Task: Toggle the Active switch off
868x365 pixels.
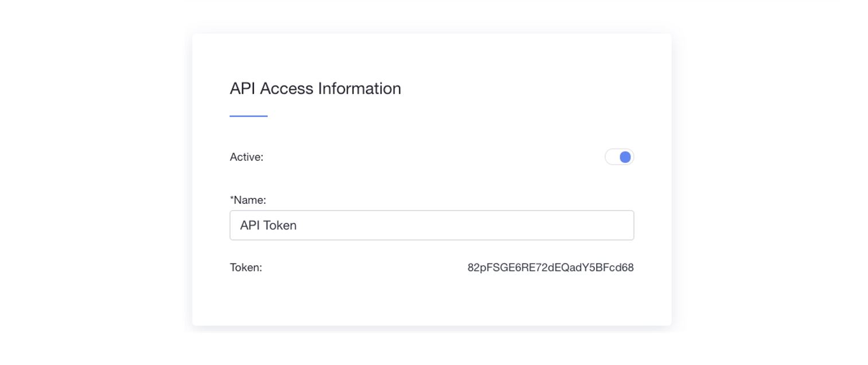Action: point(619,157)
